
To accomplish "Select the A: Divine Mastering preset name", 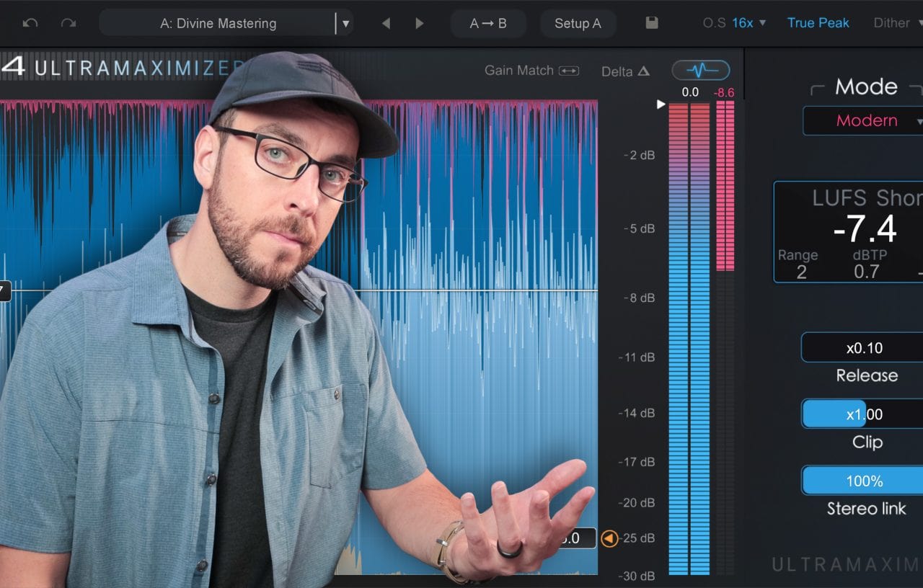I will pyautogui.click(x=218, y=23).
